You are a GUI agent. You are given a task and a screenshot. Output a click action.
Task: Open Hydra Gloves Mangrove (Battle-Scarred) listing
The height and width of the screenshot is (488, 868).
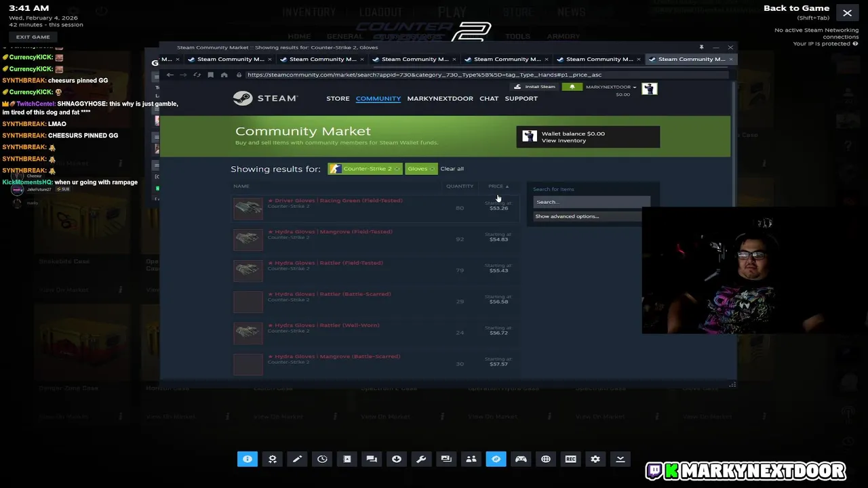point(376,363)
